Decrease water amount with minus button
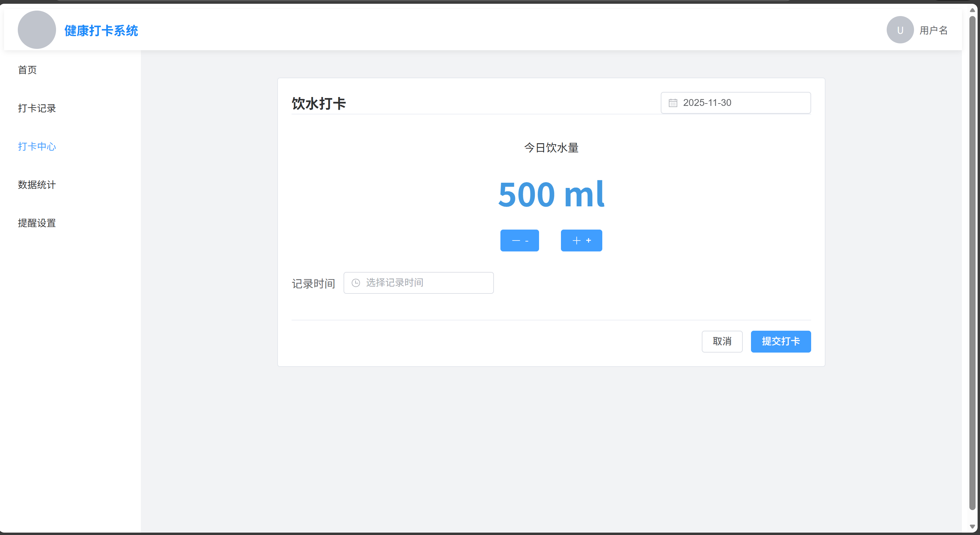Image resolution: width=980 pixels, height=535 pixels. (x=519, y=240)
